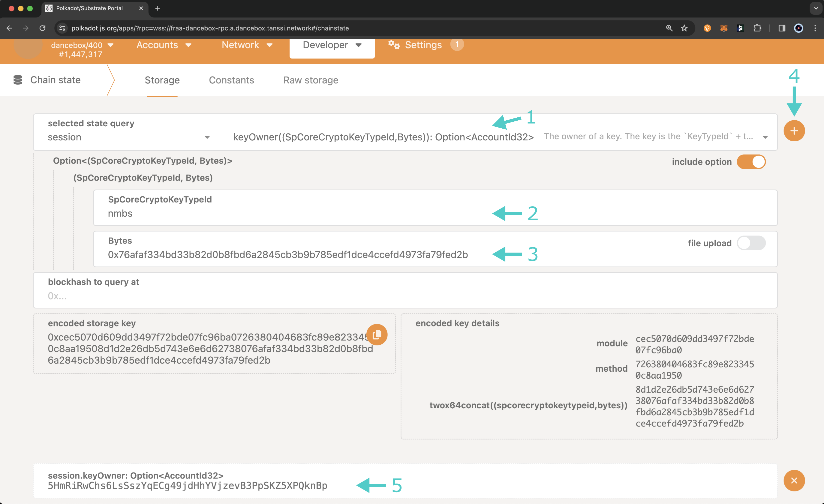Click the browser forward arrow

[x=26, y=28]
